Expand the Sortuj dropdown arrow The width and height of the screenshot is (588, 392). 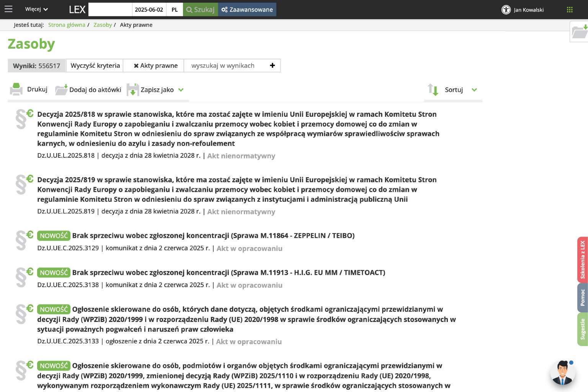[x=474, y=90]
